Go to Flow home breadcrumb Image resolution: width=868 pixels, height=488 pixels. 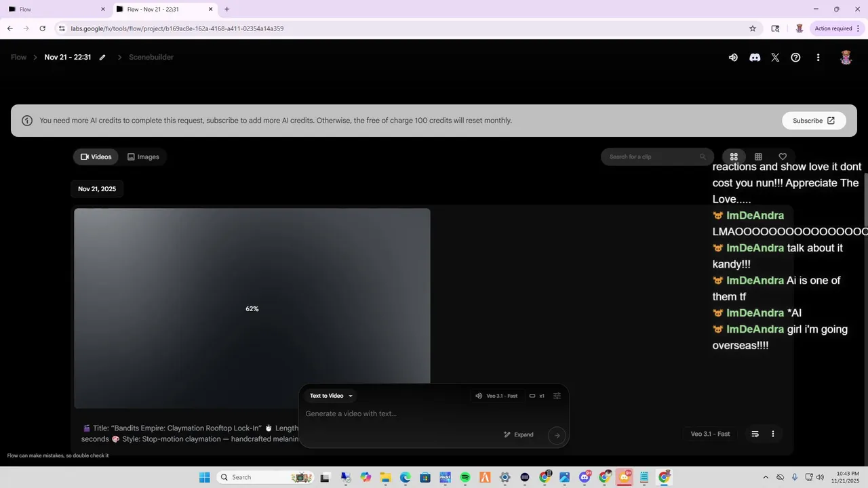19,57
